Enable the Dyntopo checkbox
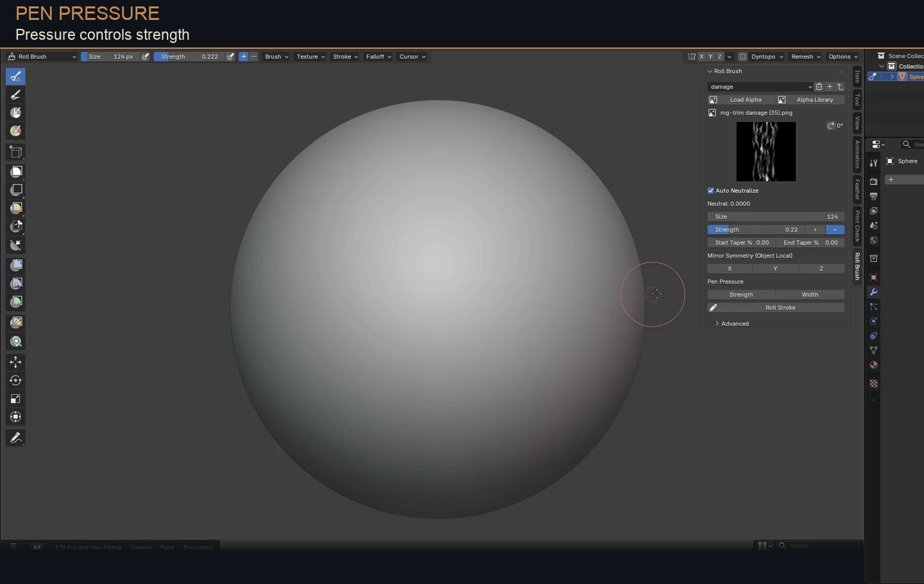The width and height of the screenshot is (924, 584). pos(743,56)
